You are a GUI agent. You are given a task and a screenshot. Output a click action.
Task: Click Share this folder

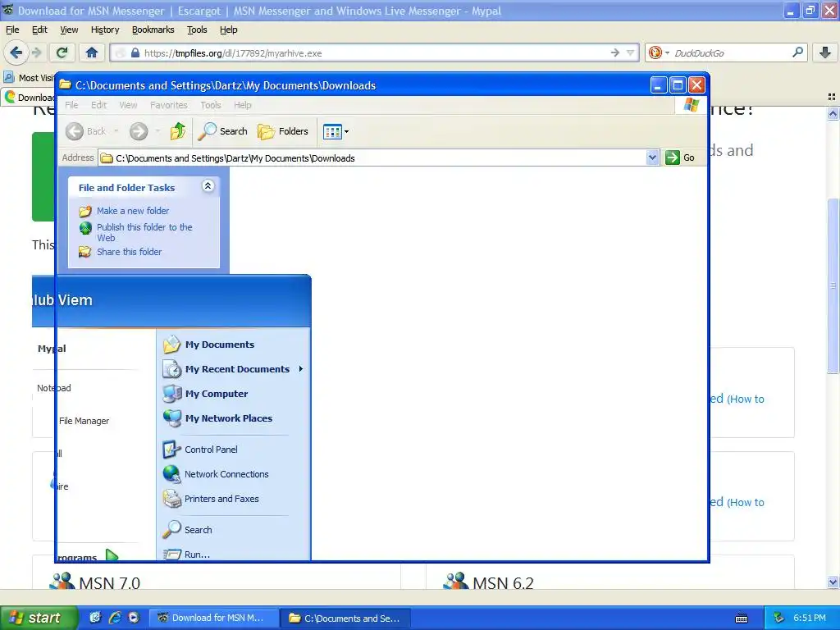click(x=129, y=252)
